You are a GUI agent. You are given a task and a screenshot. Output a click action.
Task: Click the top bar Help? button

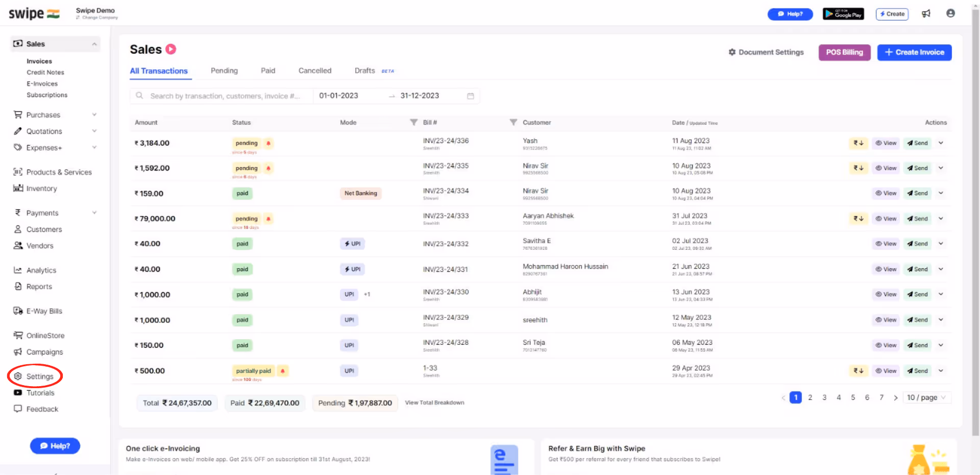click(x=790, y=14)
